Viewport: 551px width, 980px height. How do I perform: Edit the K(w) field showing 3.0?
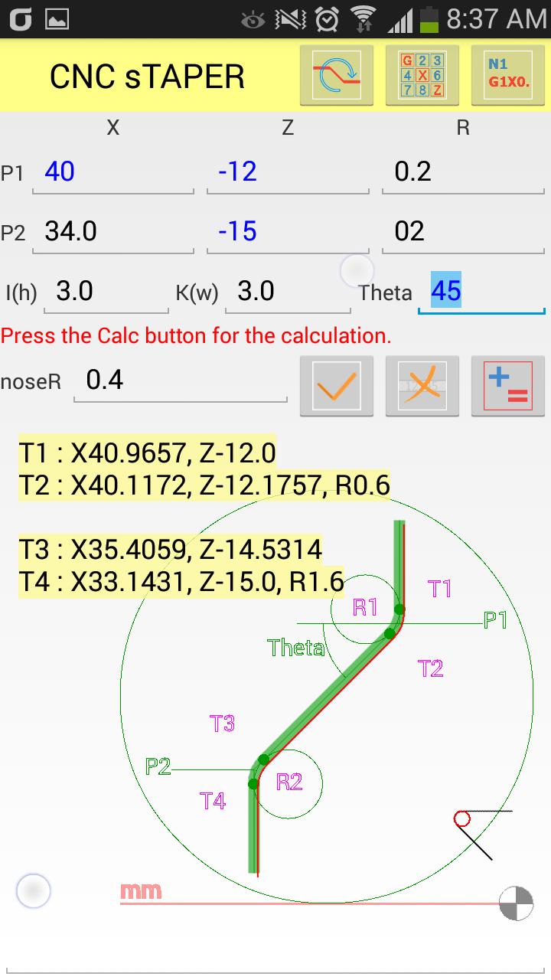tap(288, 292)
